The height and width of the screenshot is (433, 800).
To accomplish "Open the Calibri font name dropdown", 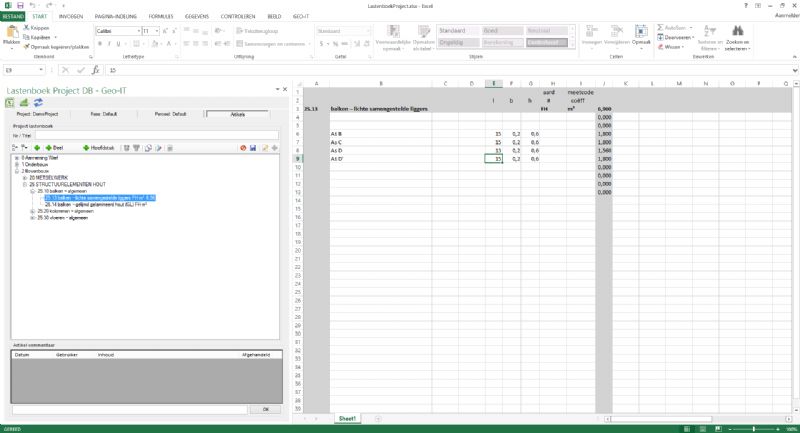I will coord(136,31).
